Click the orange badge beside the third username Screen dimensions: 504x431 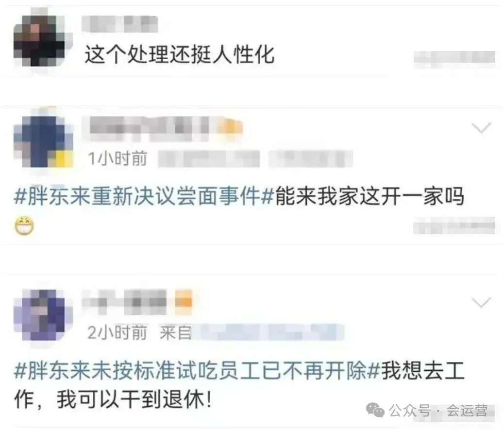pos(183,302)
